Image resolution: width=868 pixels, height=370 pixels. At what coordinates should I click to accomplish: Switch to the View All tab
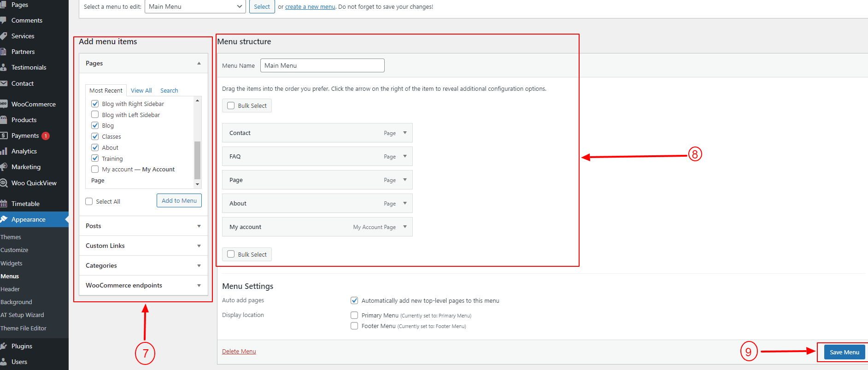pyautogui.click(x=141, y=91)
